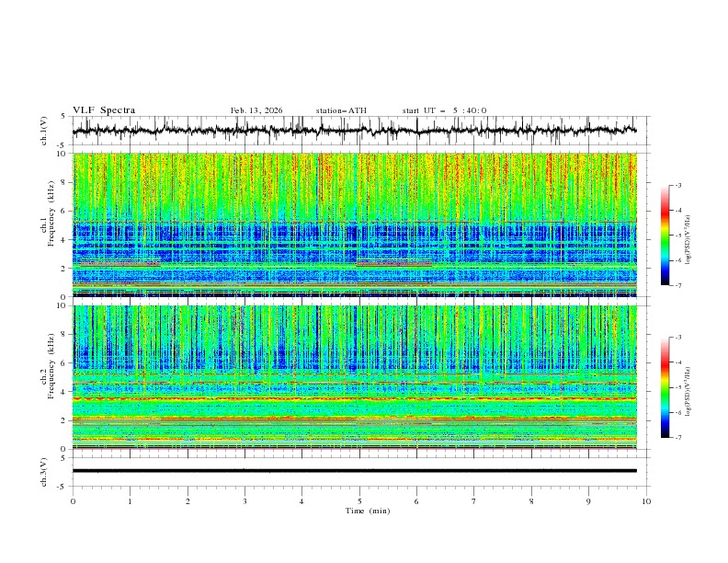Click time-axis tick label '2'
Image resolution: width=728 pixels, height=563 pixels.
(x=188, y=501)
